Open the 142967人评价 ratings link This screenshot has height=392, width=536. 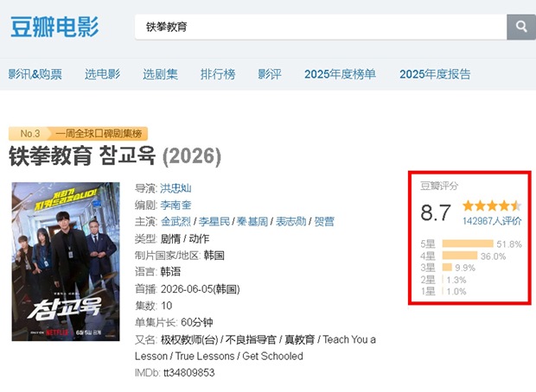tap(492, 221)
